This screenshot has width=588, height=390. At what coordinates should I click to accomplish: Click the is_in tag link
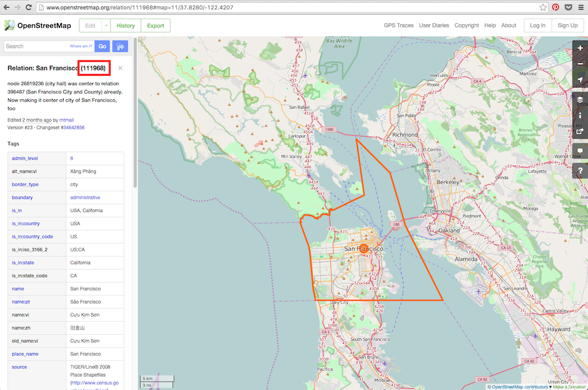click(x=16, y=210)
